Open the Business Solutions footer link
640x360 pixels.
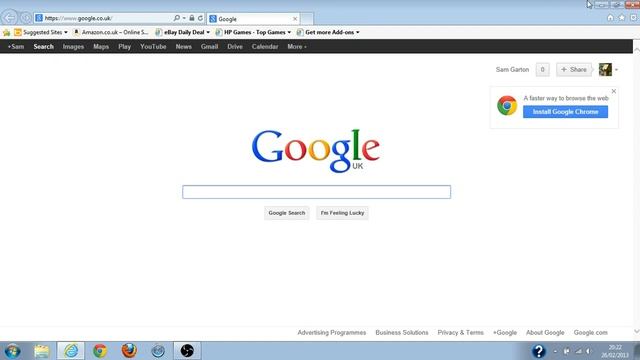tap(402, 333)
